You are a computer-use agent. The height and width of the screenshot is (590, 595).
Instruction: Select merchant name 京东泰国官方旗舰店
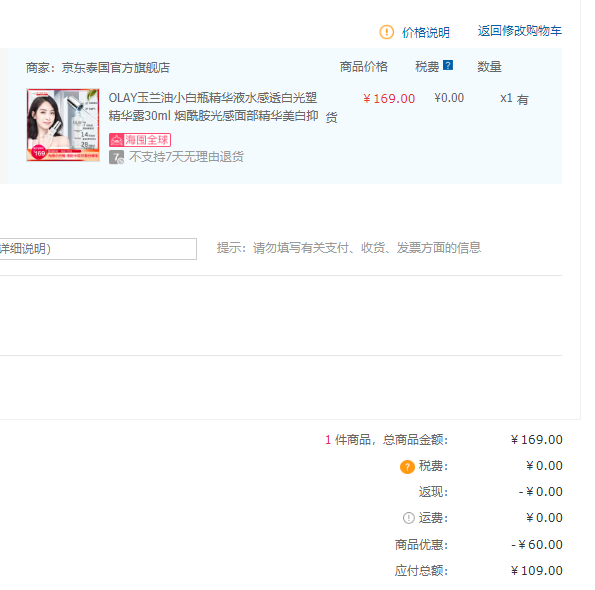point(116,68)
